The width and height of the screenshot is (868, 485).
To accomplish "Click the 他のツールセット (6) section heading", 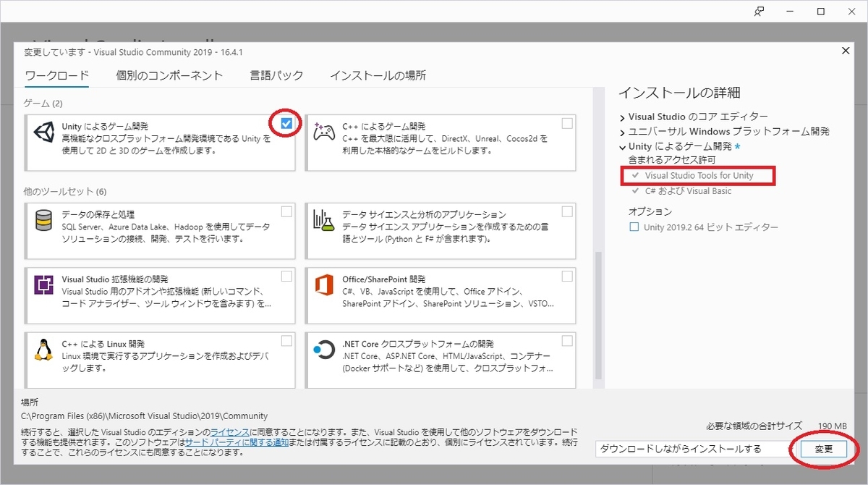I will [65, 192].
